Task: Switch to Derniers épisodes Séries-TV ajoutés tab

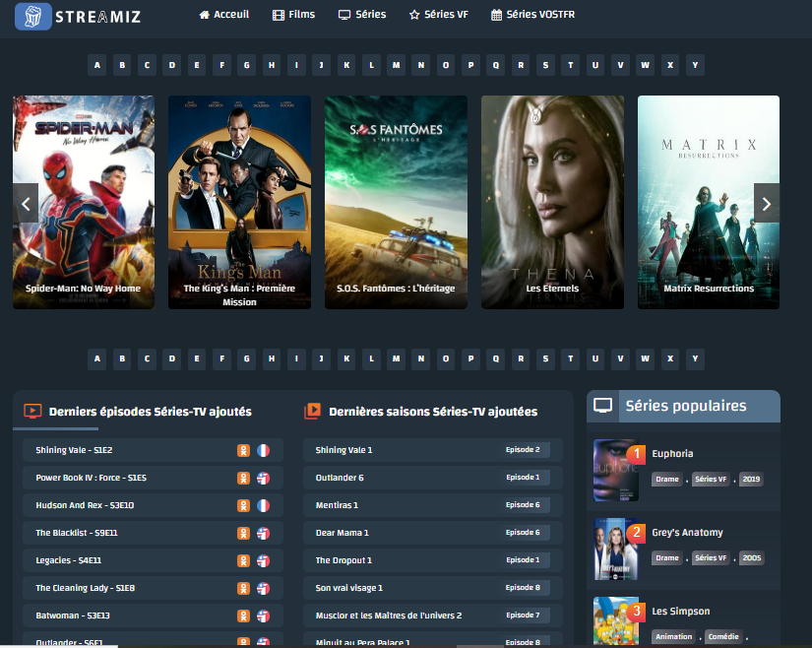Action: click(x=138, y=412)
